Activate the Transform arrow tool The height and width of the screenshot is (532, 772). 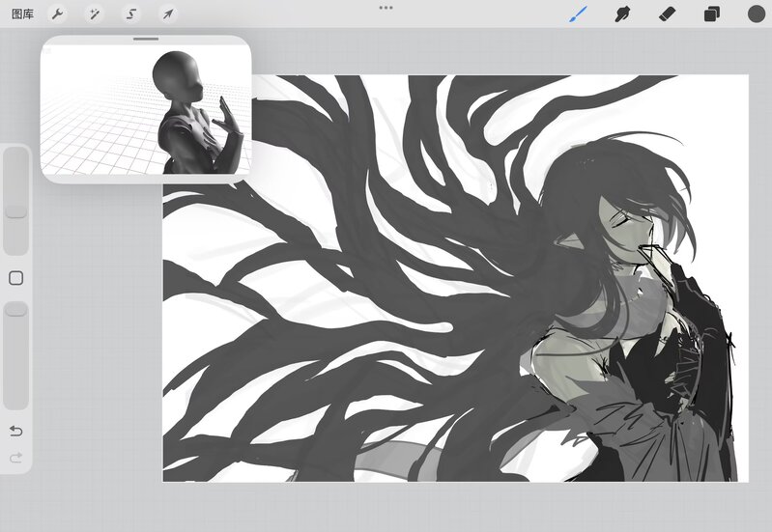168,14
